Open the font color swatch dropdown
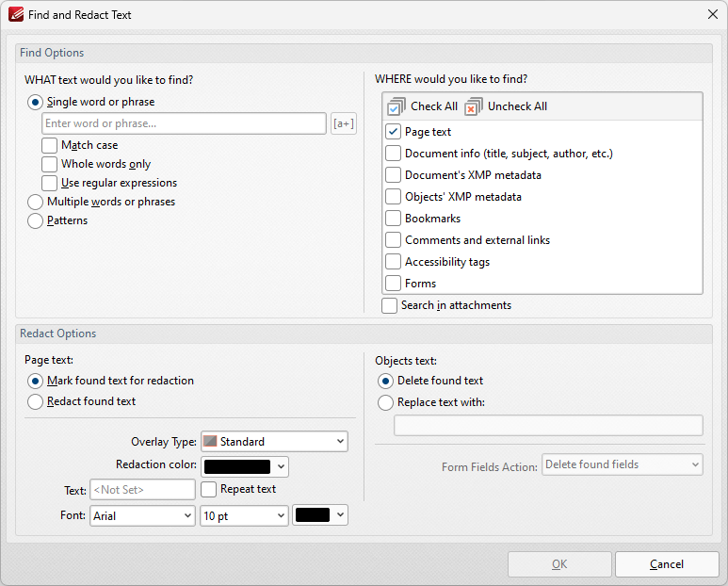The image size is (728, 586). click(x=320, y=515)
